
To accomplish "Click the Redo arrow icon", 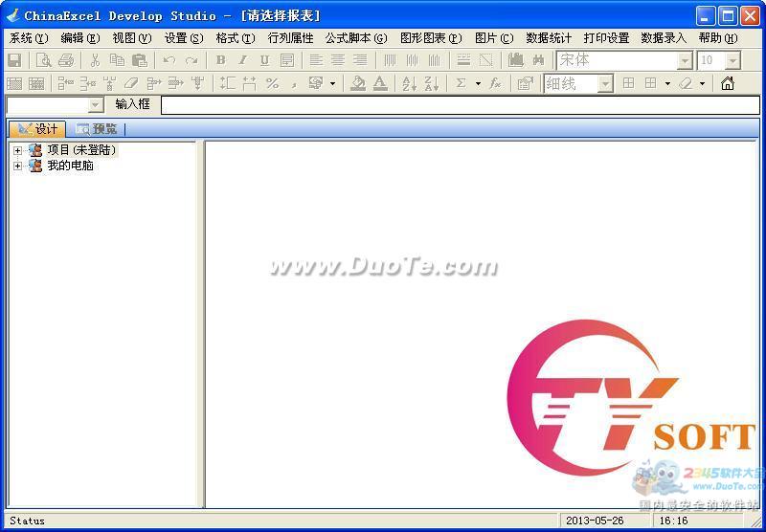I will 191,60.
